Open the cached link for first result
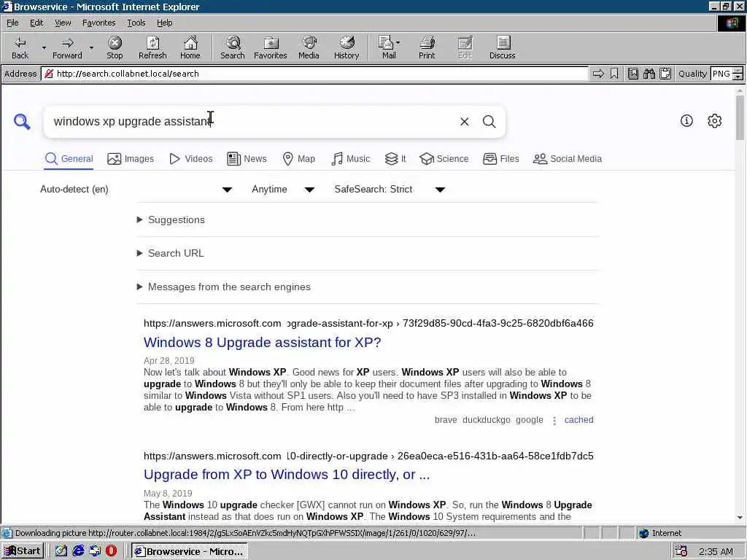This screenshot has width=747, height=560. 578,420
